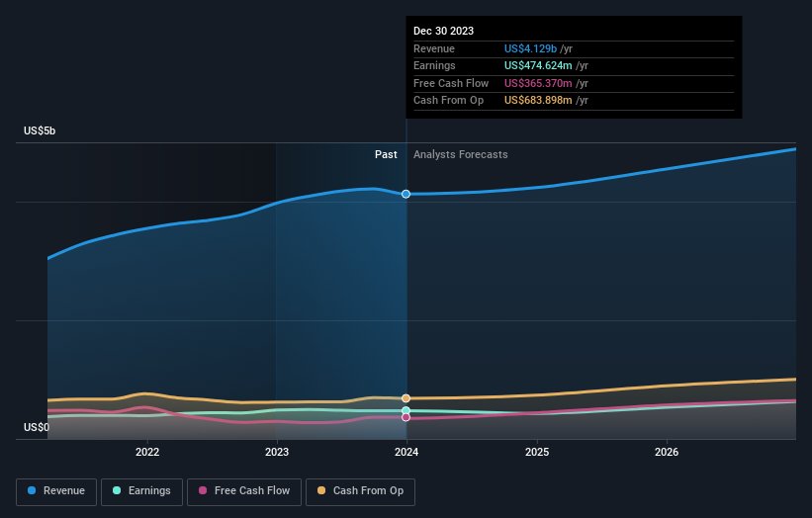The height and width of the screenshot is (518, 812).
Task: Click the US$0 y-axis label
Action: point(37,427)
